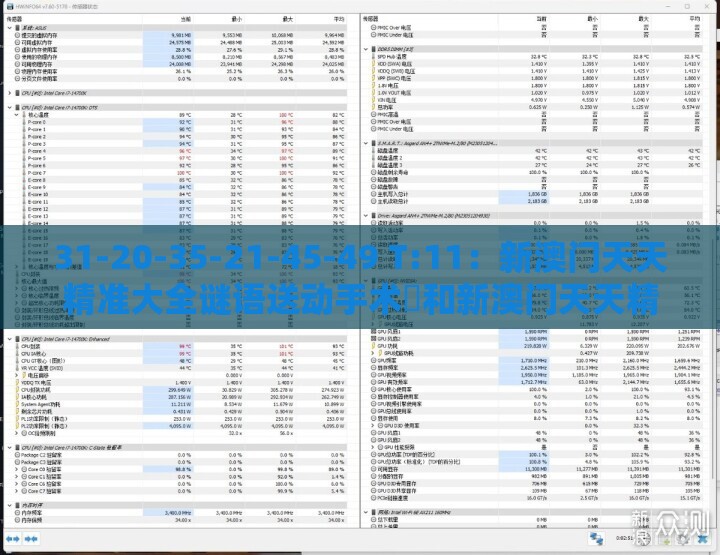Open the network remote icon in bottom toolbar
Screen dimensions: 720x555
pos(596,539)
